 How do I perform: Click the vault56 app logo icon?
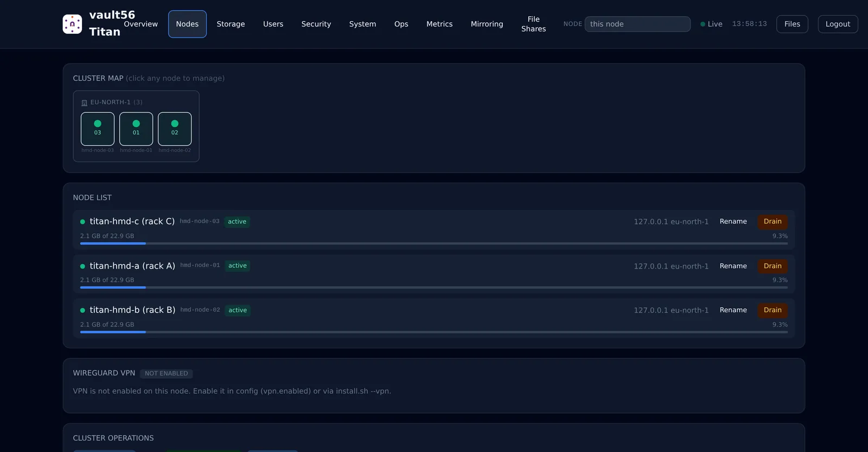(72, 24)
